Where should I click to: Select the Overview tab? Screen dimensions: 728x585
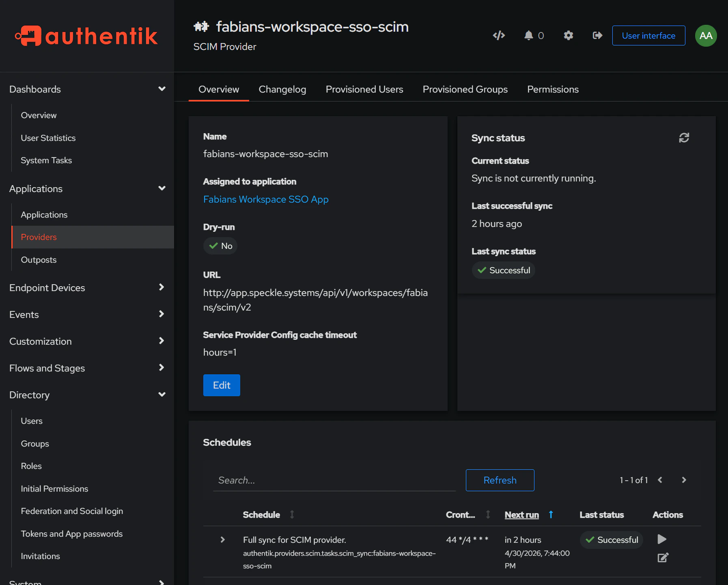219,89
